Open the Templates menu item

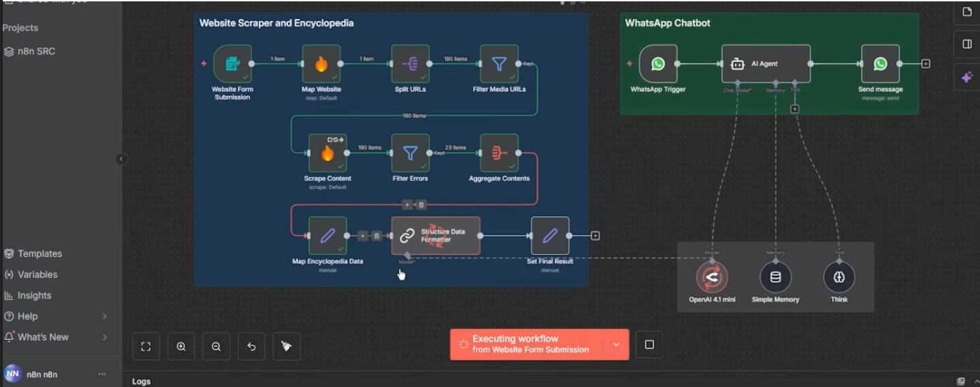pyautogui.click(x=40, y=253)
